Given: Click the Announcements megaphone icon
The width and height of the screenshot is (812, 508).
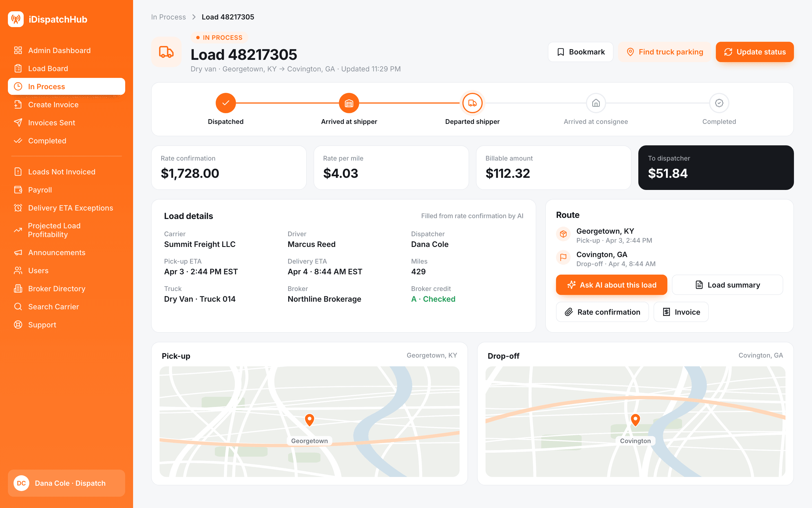Looking at the screenshot, I should click(x=18, y=252).
